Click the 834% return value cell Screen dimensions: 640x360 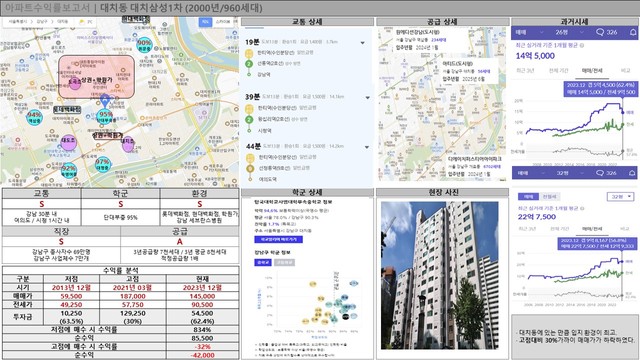tap(202, 329)
